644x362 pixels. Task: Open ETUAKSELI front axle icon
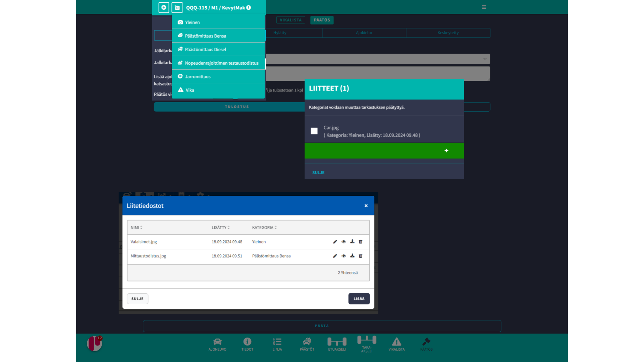337,344
